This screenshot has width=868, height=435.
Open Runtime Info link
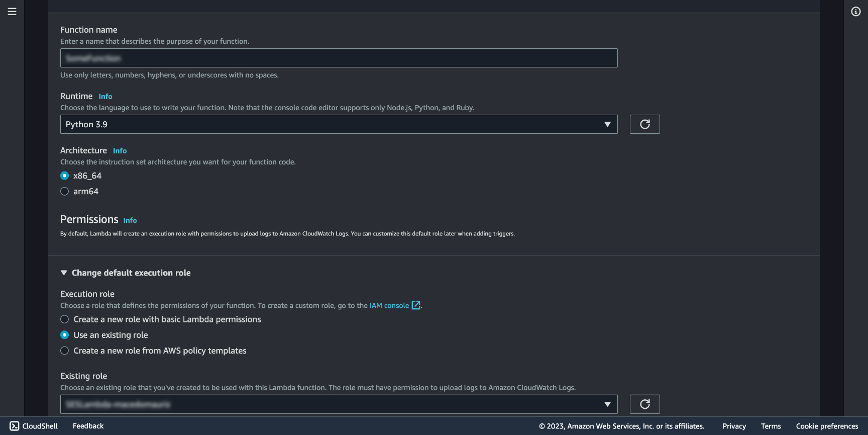click(105, 97)
